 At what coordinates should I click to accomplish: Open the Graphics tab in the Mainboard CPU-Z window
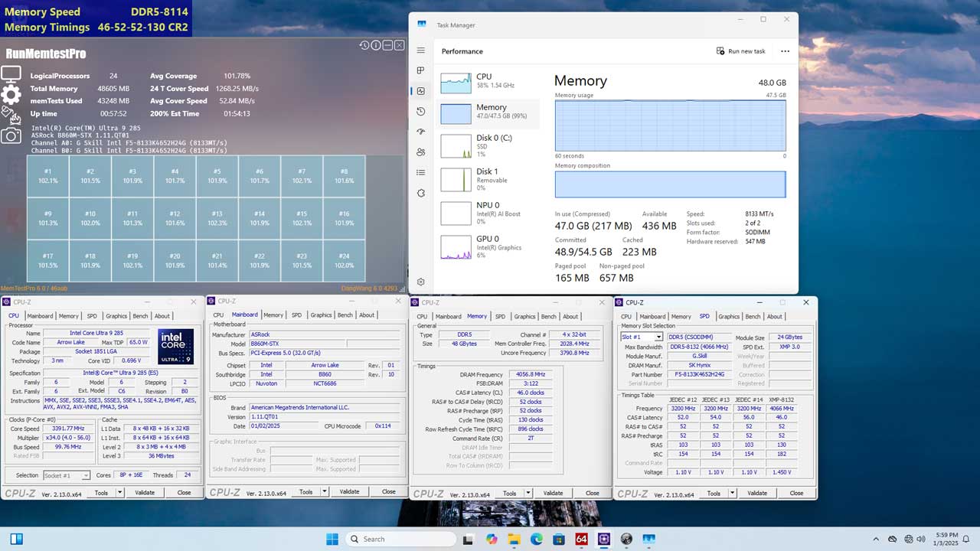click(321, 315)
